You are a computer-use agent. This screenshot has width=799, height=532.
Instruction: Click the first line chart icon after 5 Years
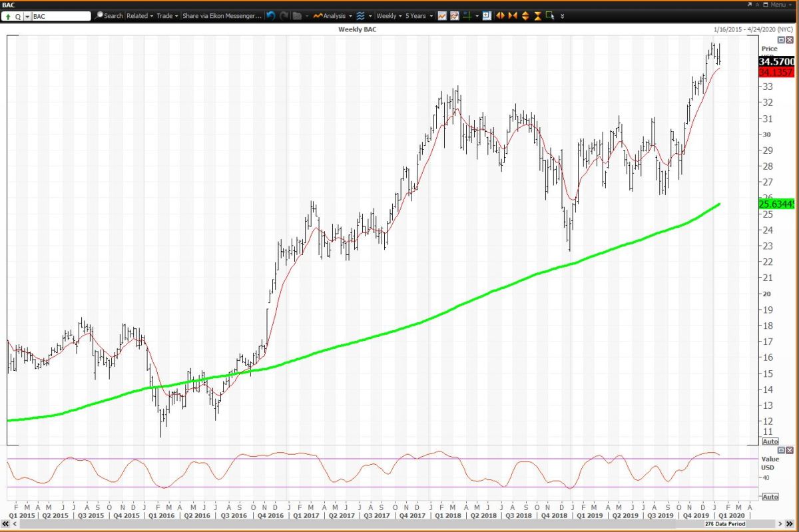[442, 15]
